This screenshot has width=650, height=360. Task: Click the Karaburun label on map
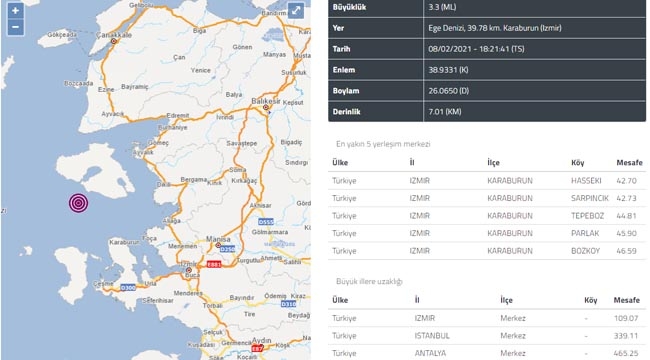124,242
